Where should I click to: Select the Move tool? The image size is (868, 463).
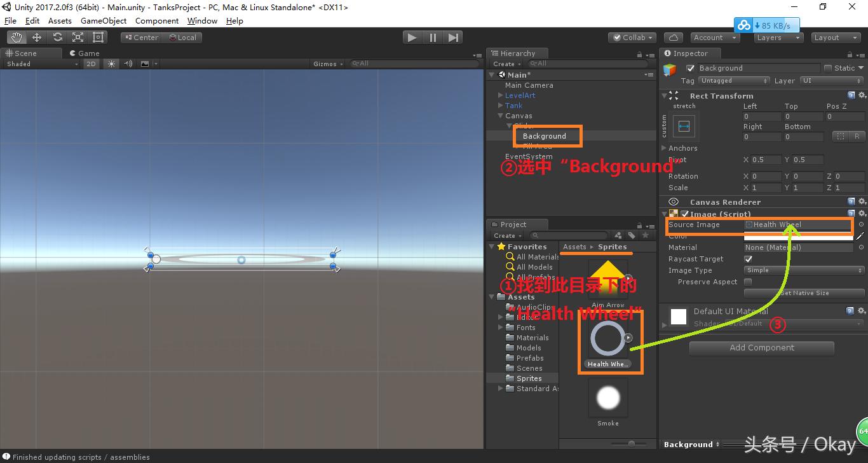coord(36,37)
